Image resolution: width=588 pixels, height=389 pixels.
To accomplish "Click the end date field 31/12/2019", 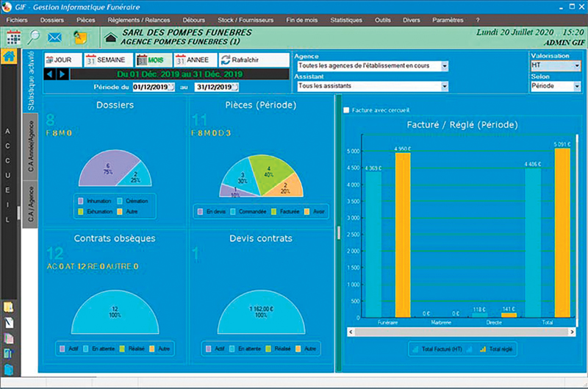I will tap(216, 87).
